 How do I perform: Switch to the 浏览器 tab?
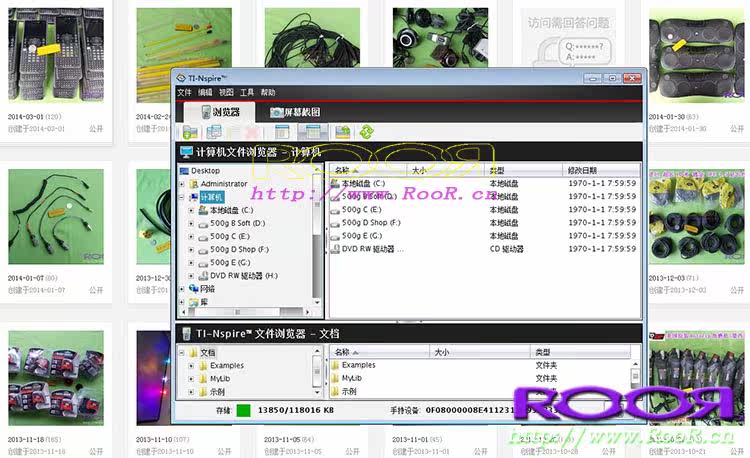click(x=221, y=112)
